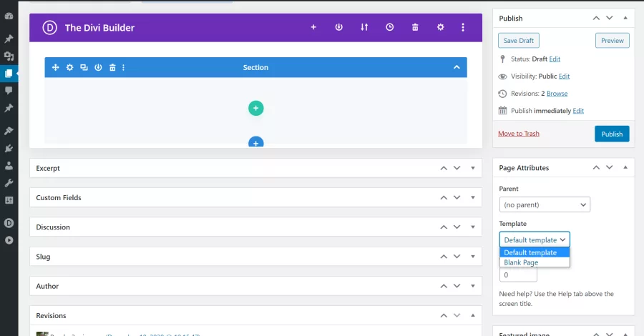Click trash icon in Divi Builder header

click(x=415, y=27)
